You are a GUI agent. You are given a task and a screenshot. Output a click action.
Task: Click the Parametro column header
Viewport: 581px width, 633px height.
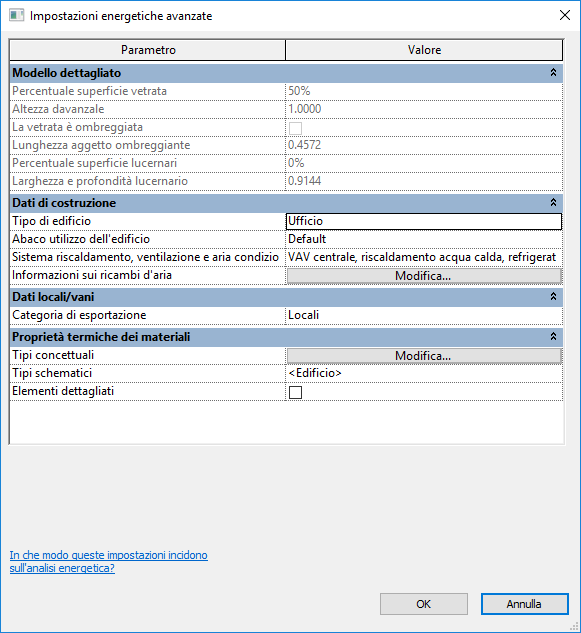(x=148, y=50)
